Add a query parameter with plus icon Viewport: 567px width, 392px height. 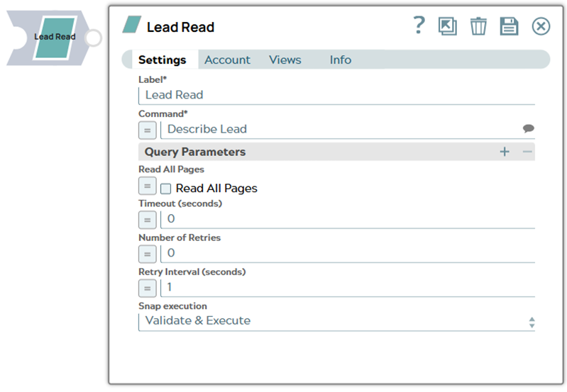click(x=505, y=152)
